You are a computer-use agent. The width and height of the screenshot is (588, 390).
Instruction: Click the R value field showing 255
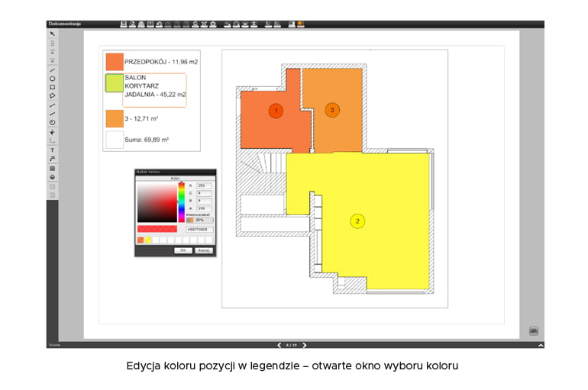[204, 185]
